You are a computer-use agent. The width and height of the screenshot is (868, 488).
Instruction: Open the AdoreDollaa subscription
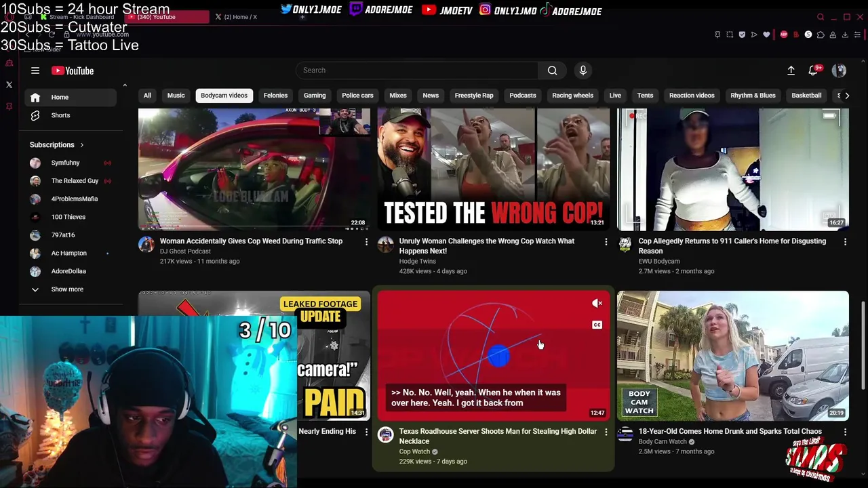71,271
